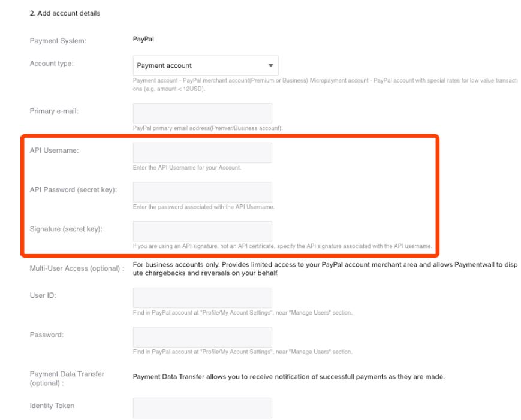
Task: Click the Multi-User Password input field
Action: click(x=203, y=337)
